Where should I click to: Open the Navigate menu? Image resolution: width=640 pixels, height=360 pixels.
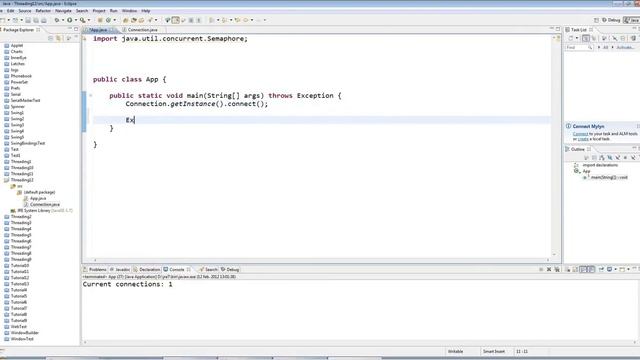pyautogui.click(x=63, y=11)
